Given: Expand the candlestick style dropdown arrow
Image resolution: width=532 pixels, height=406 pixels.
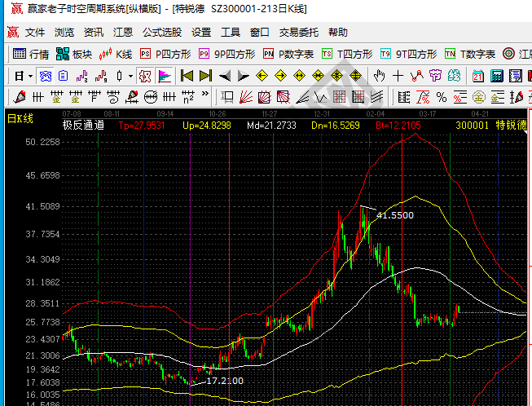Looking at the screenshot, I should [131, 76].
